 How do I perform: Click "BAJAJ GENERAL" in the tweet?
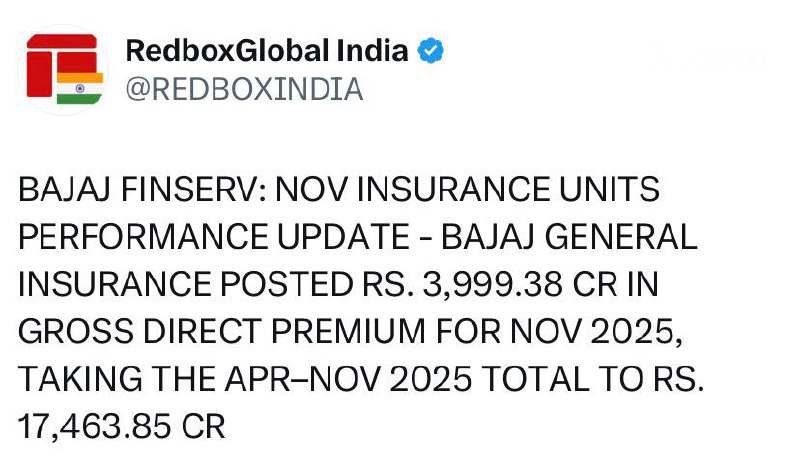click(x=570, y=237)
